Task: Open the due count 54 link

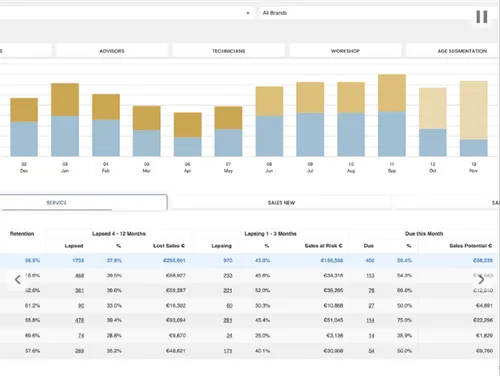Action: (371, 351)
